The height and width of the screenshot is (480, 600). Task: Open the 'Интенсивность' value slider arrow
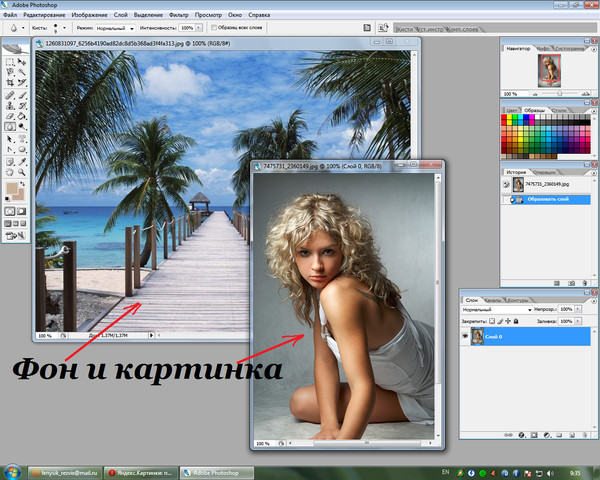(x=197, y=28)
